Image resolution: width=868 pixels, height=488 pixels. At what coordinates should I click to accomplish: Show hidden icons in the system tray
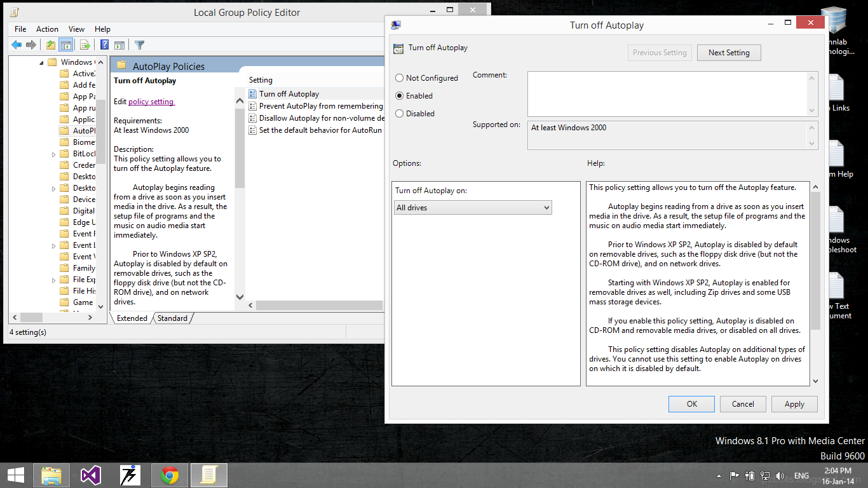719,475
